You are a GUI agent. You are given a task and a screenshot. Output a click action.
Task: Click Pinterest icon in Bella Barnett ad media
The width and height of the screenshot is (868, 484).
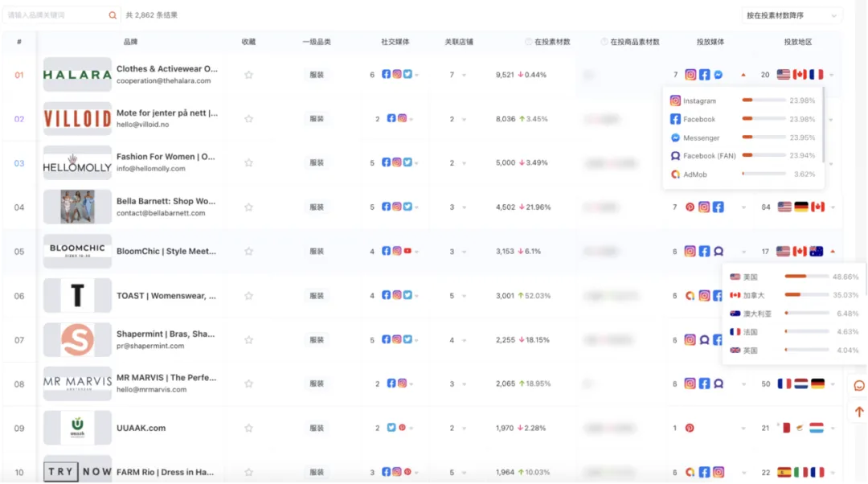pos(690,207)
